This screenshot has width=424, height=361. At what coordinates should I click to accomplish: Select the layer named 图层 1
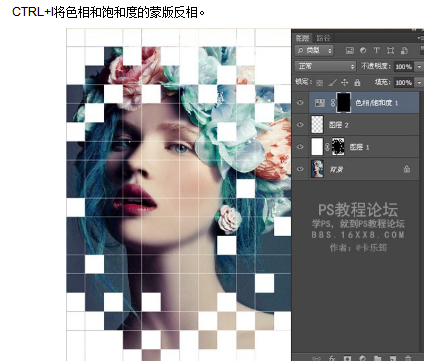[x=359, y=147]
